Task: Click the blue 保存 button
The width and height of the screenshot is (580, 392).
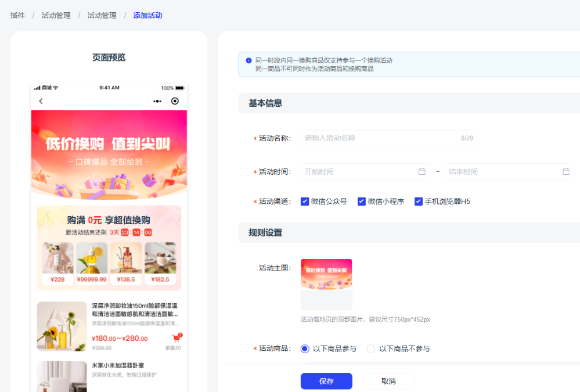Action: tap(326, 381)
